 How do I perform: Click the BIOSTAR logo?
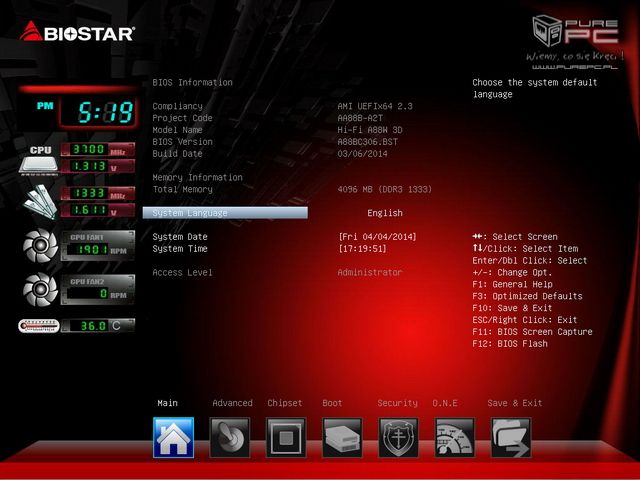(x=77, y=32)
